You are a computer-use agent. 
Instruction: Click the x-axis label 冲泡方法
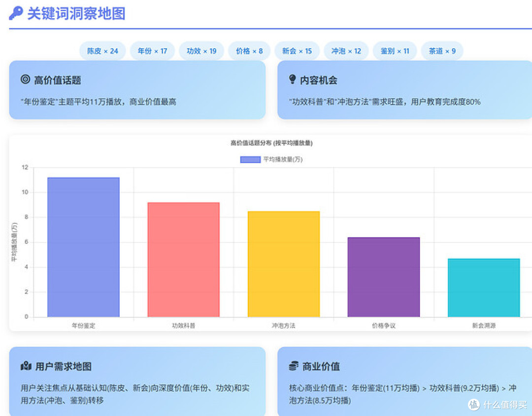coord(284,326)
